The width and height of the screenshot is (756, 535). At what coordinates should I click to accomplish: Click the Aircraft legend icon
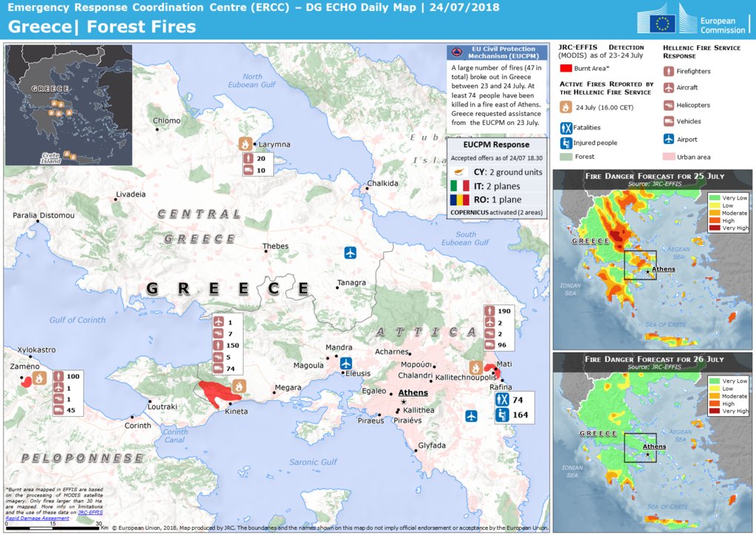click(x=668, y=88)
